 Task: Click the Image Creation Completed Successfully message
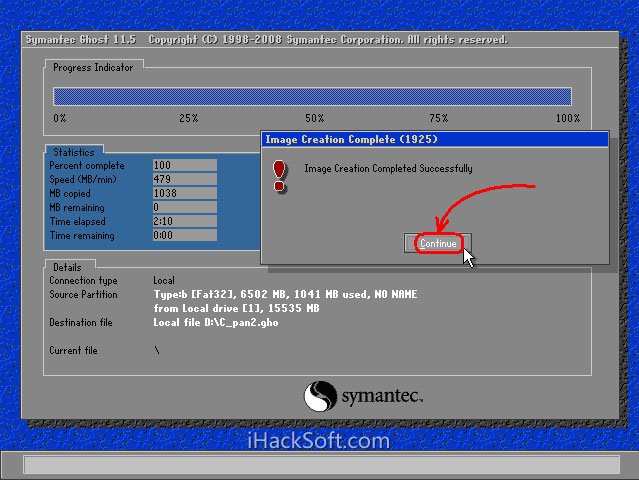point(388,169)
